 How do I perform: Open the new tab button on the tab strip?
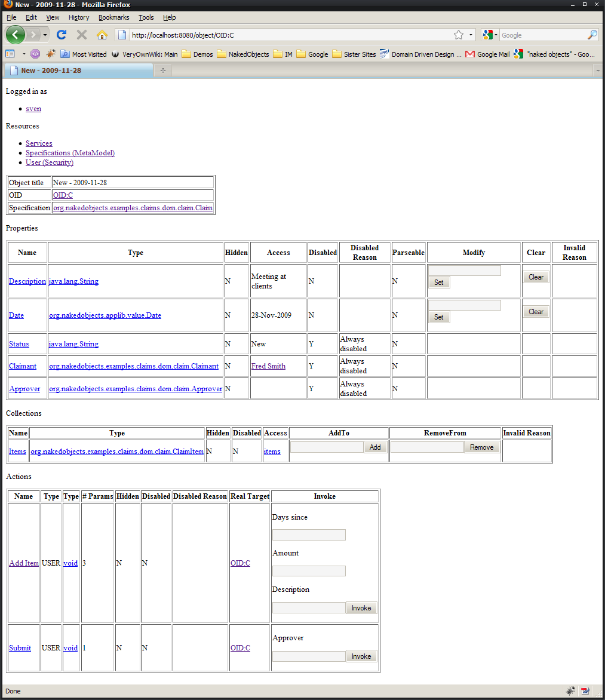click(x=162, y=70)
